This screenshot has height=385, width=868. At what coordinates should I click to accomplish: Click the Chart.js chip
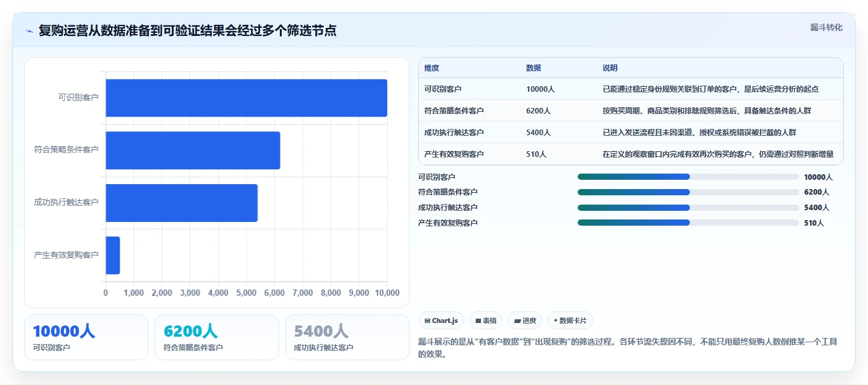click(x=441, y=321)
